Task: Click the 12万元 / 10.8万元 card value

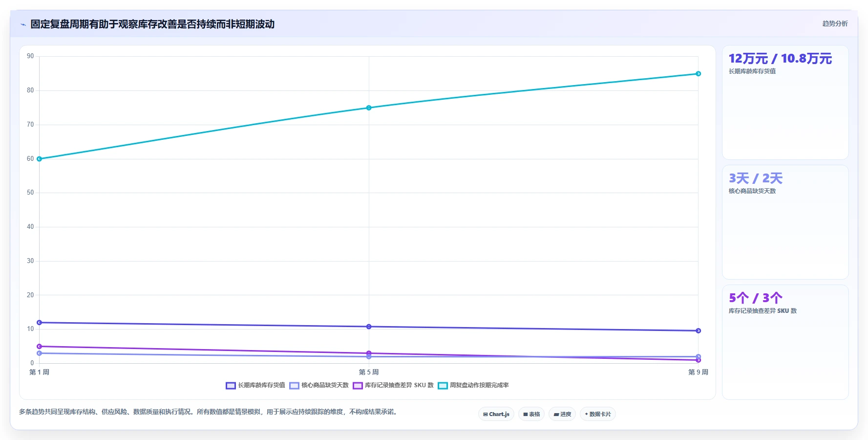Action: tap(780, 59)
